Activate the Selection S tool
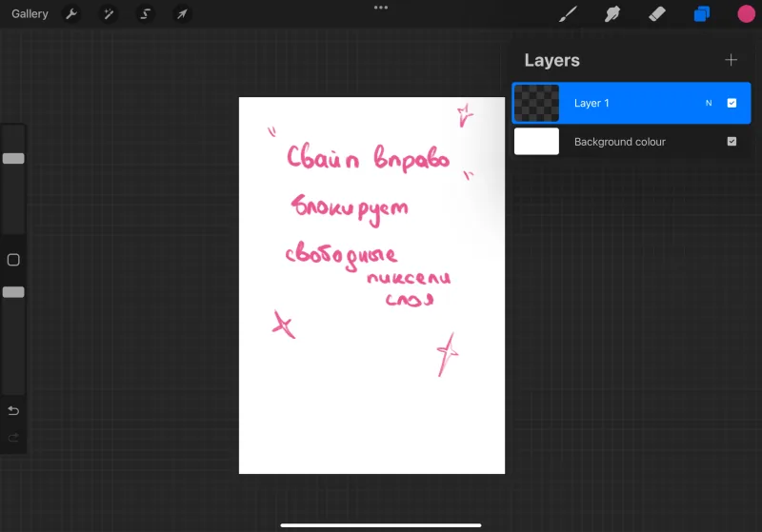Screen dimensions: 762x532 (x=146, y=13)
